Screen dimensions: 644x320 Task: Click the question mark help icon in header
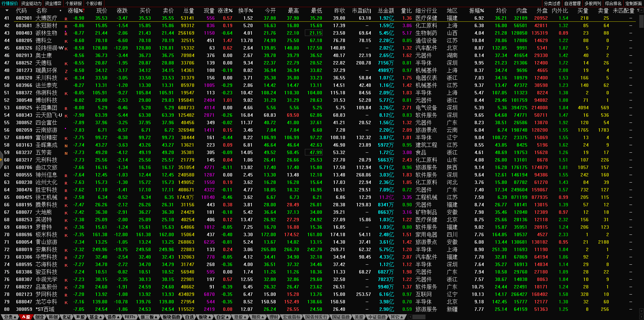[x=638, y=11]
